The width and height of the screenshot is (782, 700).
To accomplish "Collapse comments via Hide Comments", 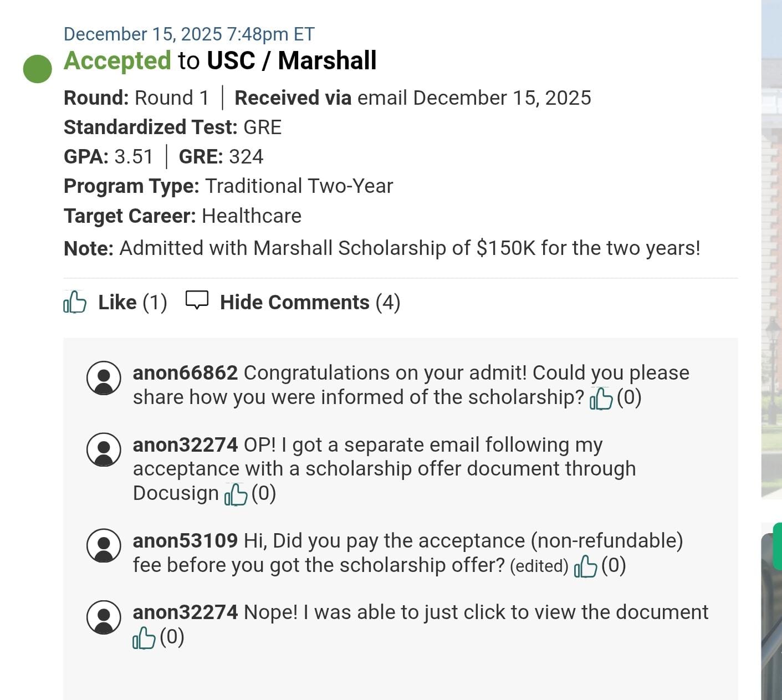I will (294, 303).
